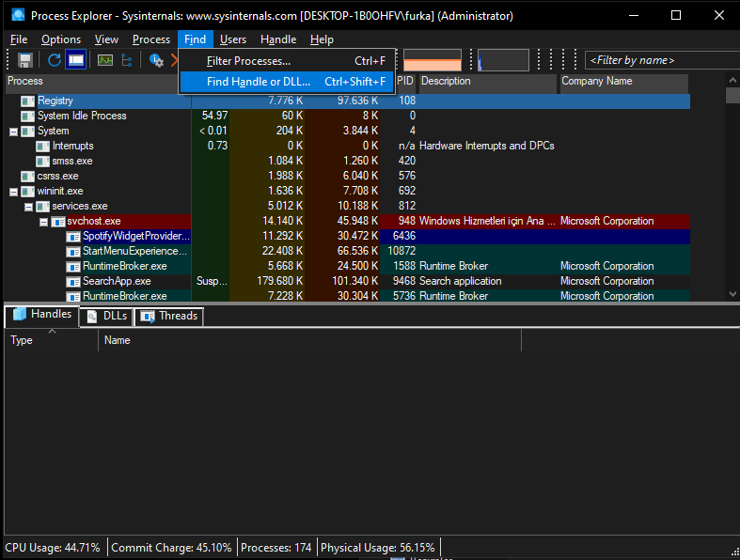Open the View menu
The height and width of the screenshot is (560, 740).
[x=106, y=39]
